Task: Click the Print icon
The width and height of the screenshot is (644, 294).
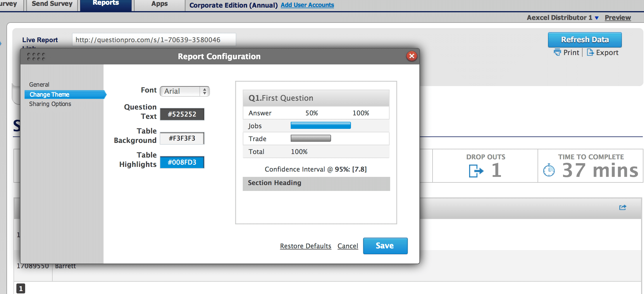Action: 557,52
